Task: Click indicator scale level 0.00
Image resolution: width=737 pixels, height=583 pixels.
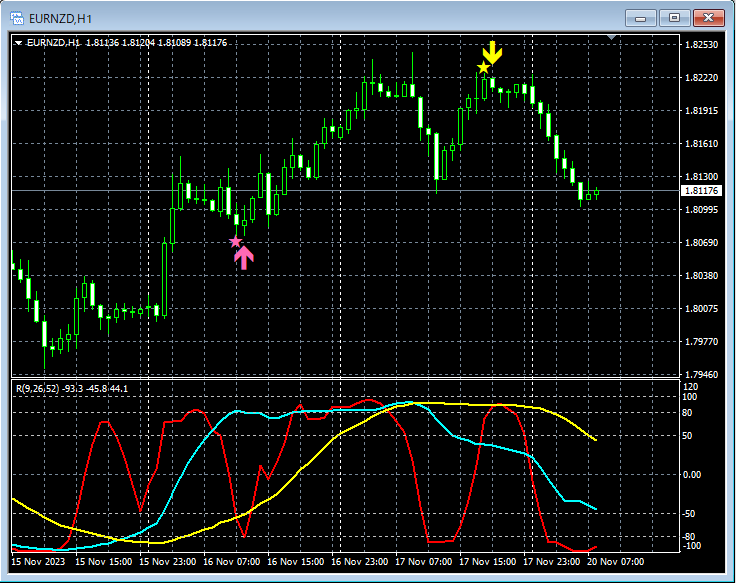Action: click(x=692, y=475)
